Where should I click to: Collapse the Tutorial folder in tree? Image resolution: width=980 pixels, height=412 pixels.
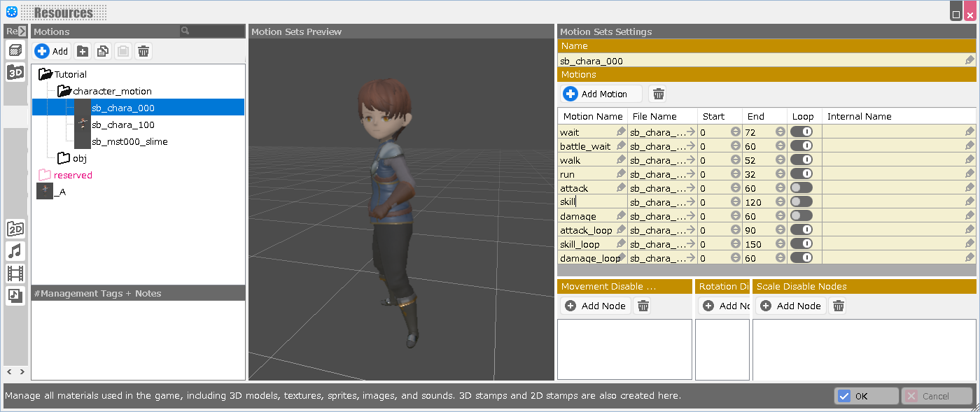[x=46, y=74]
